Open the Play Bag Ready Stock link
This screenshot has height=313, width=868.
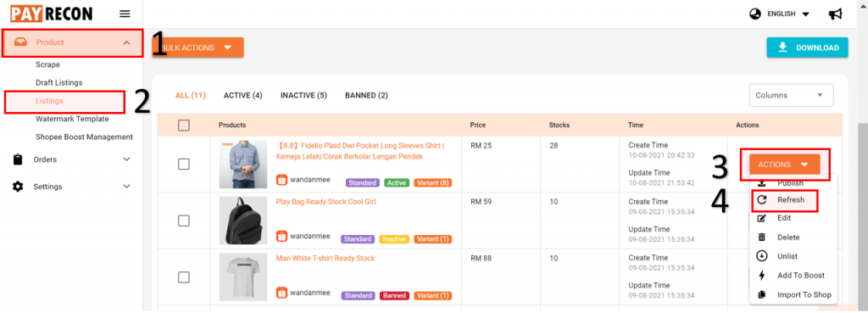pyautogui.click(x=325, y=202)
